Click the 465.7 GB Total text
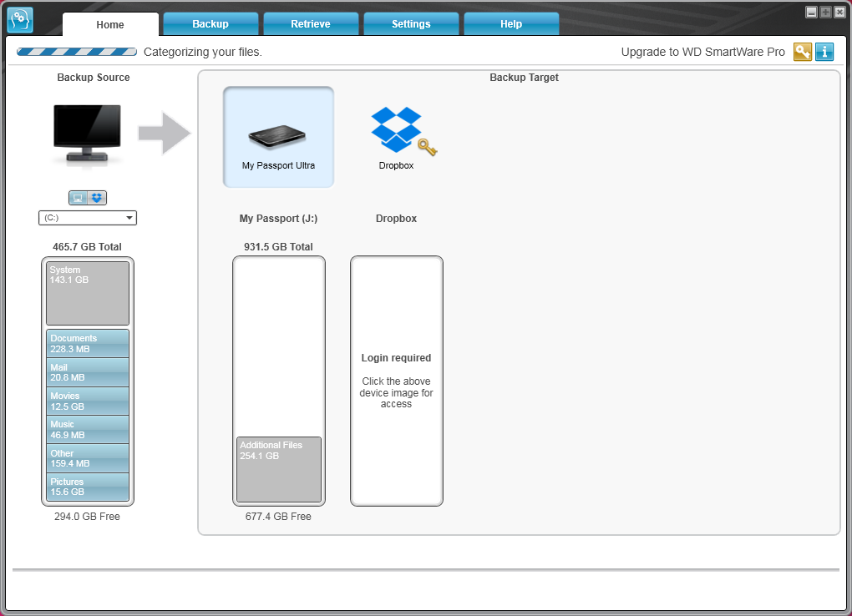The width and height of the screenshot is (852, 616). point(87,246)
